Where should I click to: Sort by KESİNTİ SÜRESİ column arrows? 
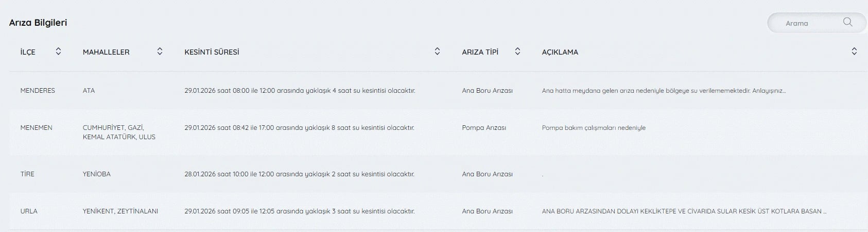pos(437,51)
